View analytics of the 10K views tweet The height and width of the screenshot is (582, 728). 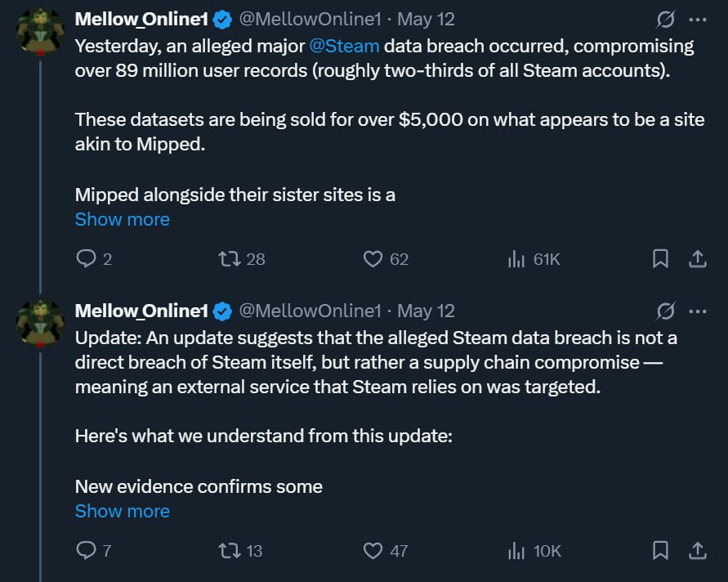coord(516,551)
